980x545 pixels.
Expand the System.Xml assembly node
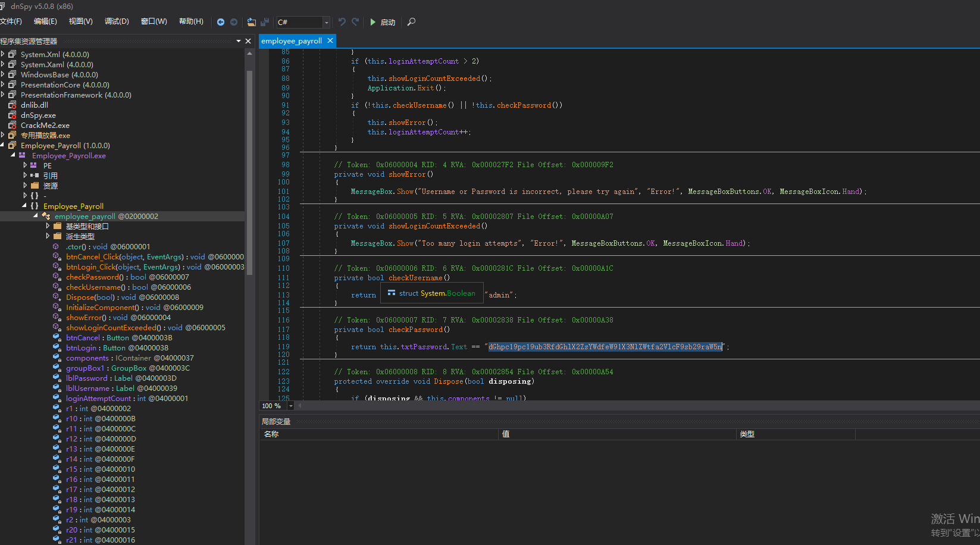point(3,54)
